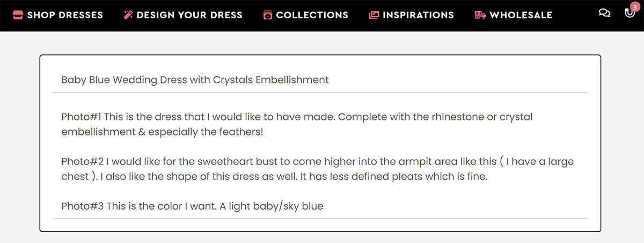644x243 pixels.
Task: Click the red cart badge showing 3
Action: pos(635,7)
